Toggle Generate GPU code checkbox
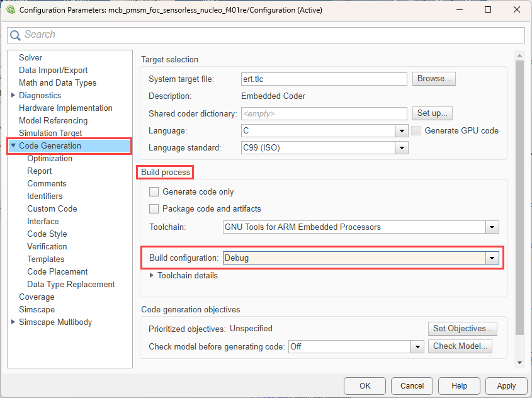 click(x=416, y=131)
